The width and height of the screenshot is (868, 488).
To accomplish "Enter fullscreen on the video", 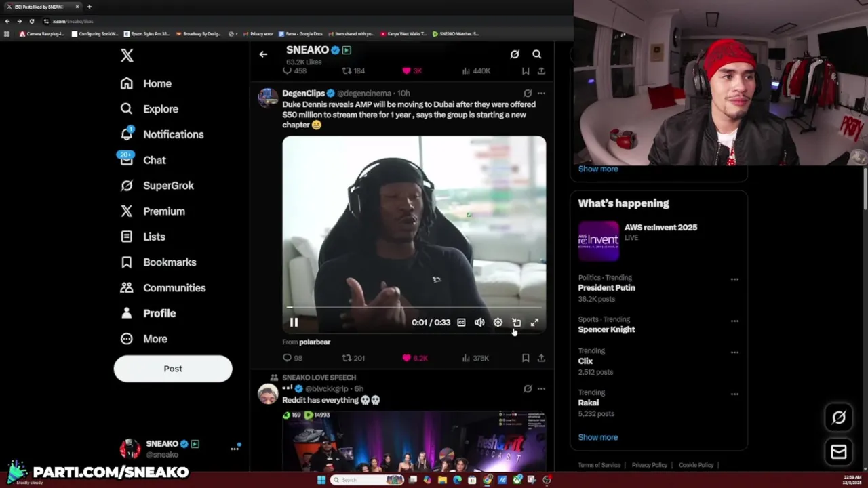I will tap(534, 323).
